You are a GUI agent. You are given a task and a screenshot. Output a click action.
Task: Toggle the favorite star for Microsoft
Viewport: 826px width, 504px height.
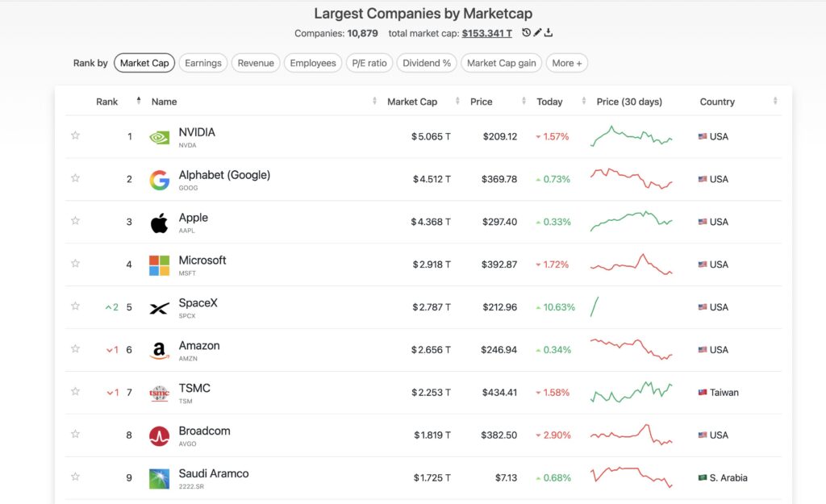(75, 264)
